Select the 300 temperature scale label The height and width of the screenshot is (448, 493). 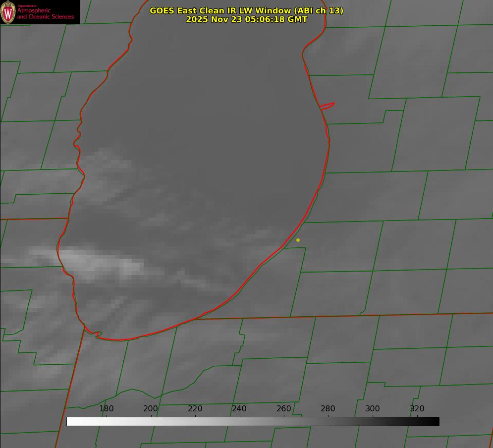pyautogui.click(x=373, y=409)
